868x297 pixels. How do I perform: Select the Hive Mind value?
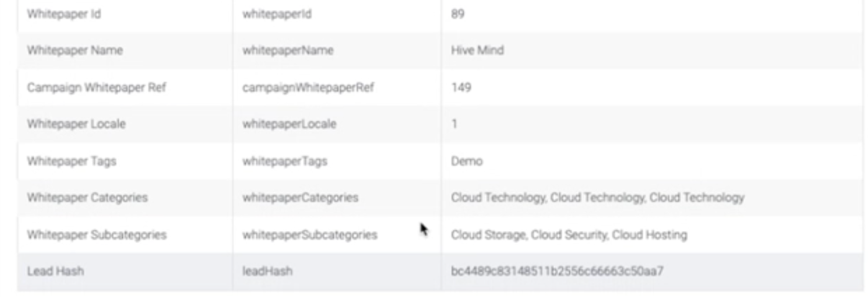(477, 51)
